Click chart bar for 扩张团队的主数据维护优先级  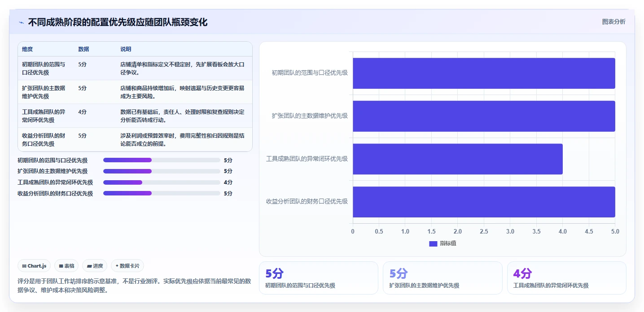pos(484,116)
